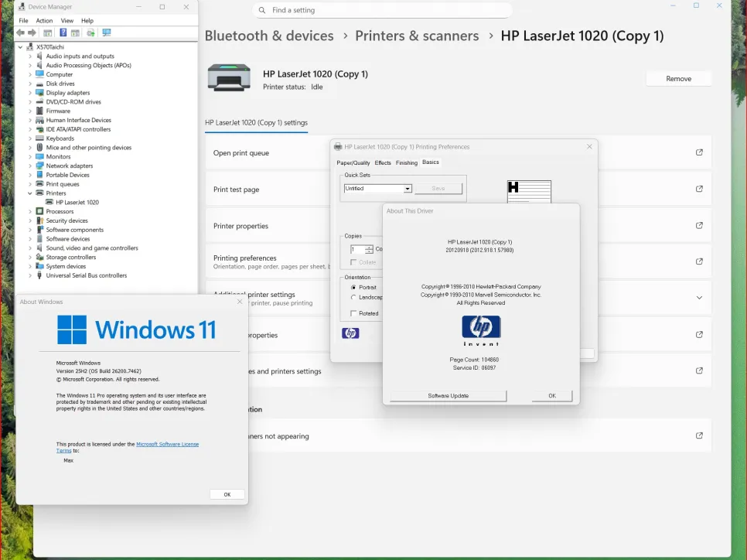Open external link icon for Open print queue
The width and height of the screenshot is (747, 560).
click(x=699, y=152)
